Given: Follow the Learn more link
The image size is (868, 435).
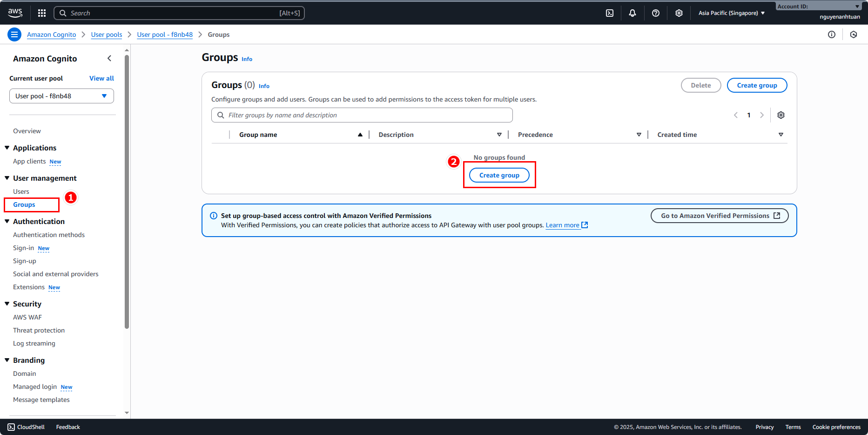Looking at the screenshot, I should pyautogui.click(x=562, y=225).
